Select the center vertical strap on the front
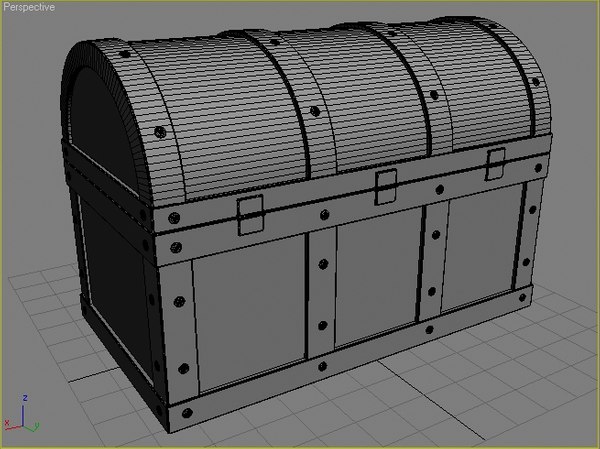 click(x=322, y=293)
